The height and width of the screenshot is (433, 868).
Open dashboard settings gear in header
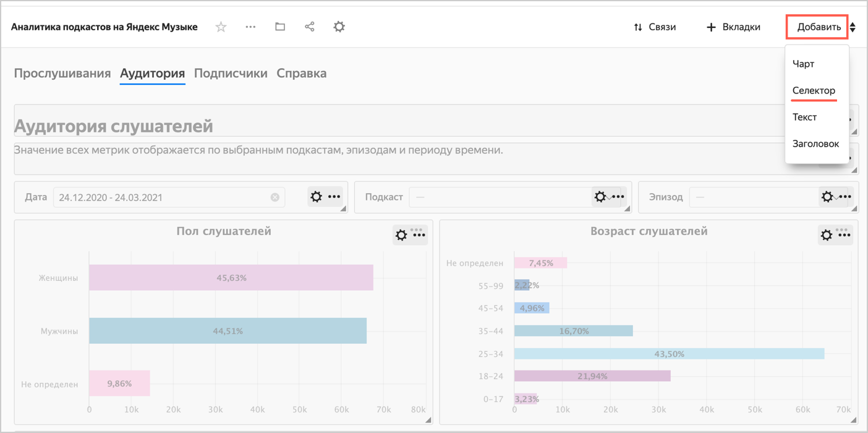click(x=339, y=27)
